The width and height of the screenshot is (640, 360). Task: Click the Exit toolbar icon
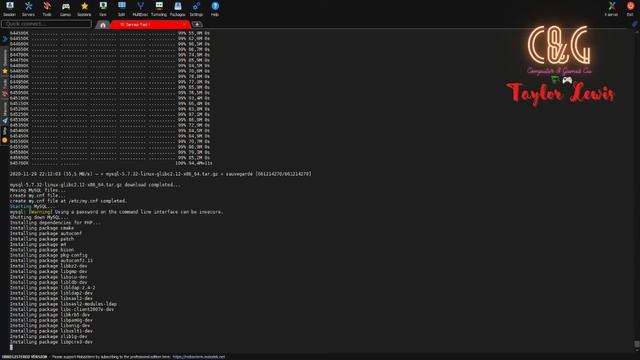[630, 9]
